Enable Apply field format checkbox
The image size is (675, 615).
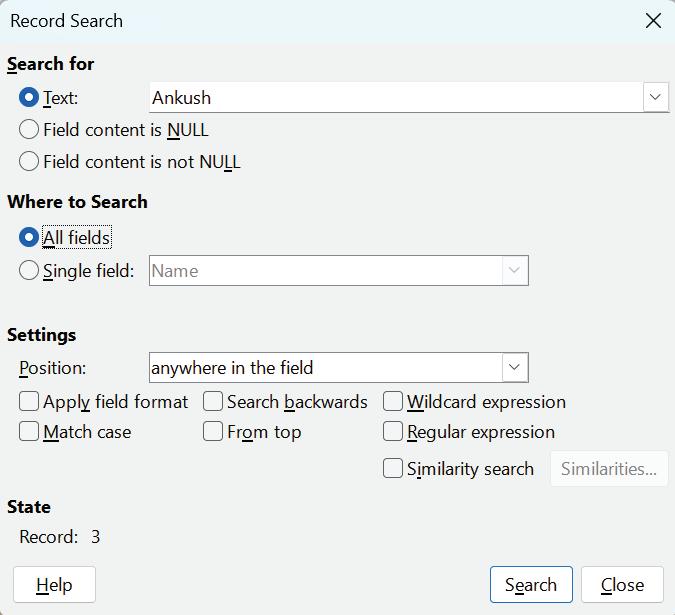pos(29,402)
